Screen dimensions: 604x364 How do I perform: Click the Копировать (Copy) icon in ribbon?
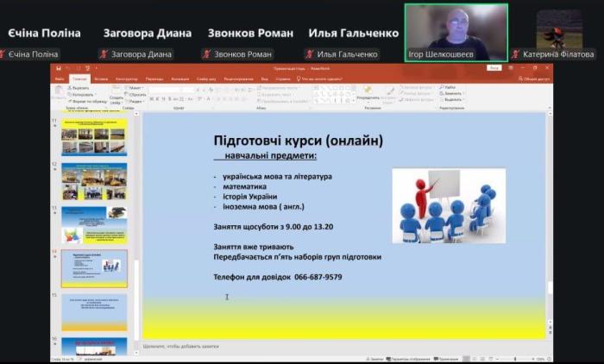(68, 94)
